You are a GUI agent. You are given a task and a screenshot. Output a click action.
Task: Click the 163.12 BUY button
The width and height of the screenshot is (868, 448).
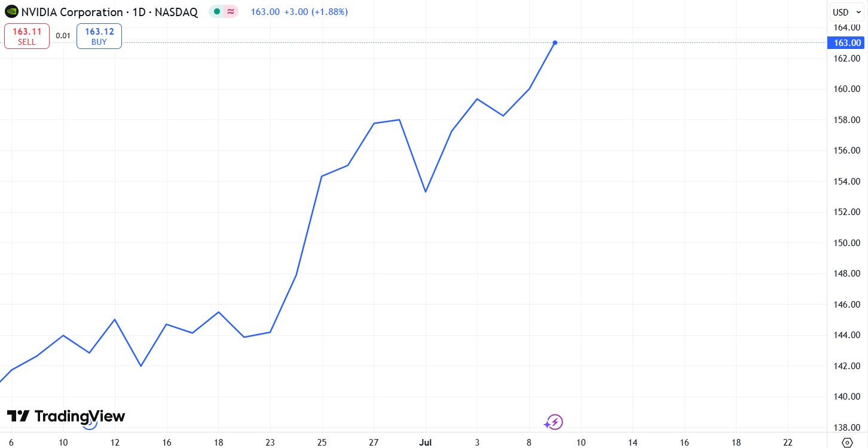click(x=99, y=36)
